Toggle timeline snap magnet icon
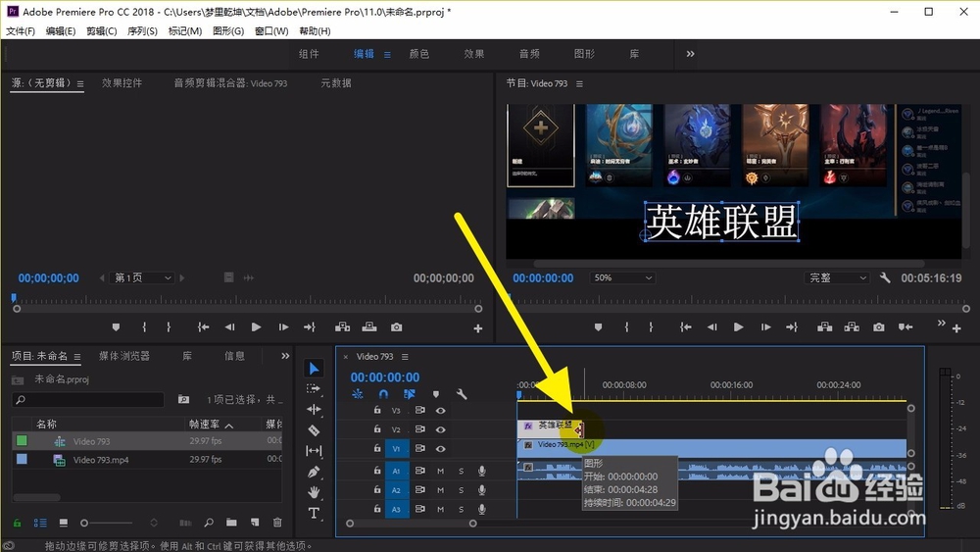Viewport: 980px width, 552px height. [383, 394]
